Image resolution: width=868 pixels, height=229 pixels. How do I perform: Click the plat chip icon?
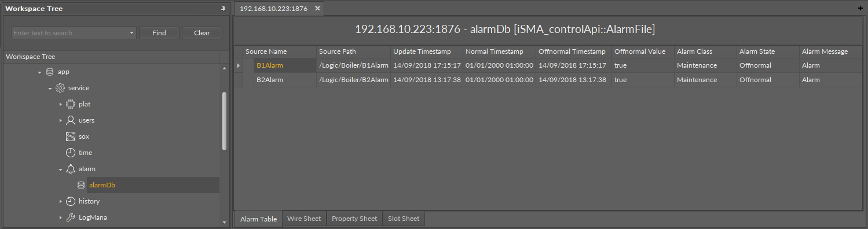(x=71, y=104)
